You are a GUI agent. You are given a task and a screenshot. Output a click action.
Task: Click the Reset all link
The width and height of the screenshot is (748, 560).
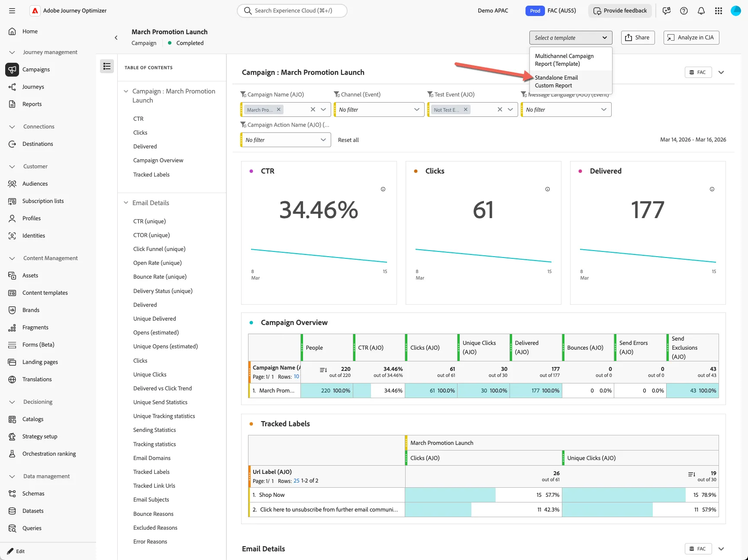click(x=348, y=140)
